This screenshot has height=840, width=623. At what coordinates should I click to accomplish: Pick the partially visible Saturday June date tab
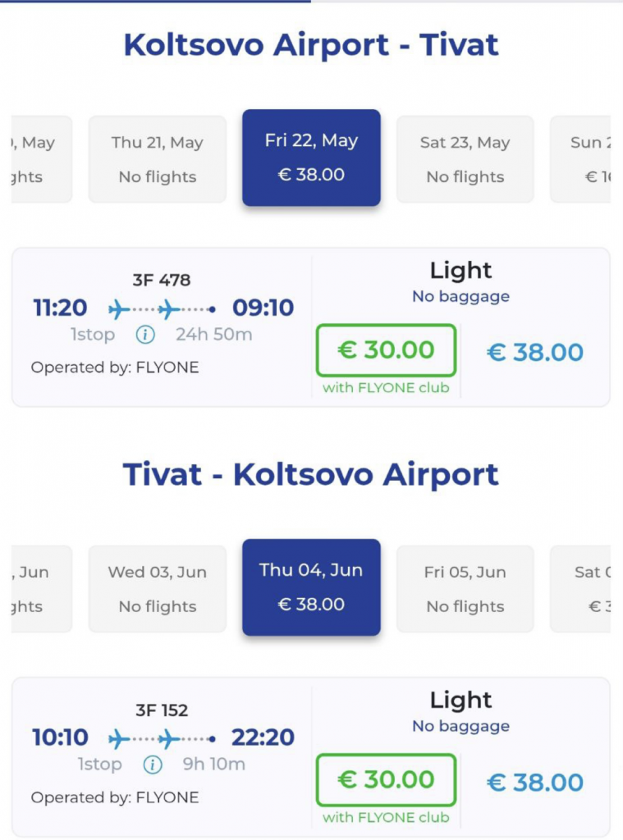582,589
